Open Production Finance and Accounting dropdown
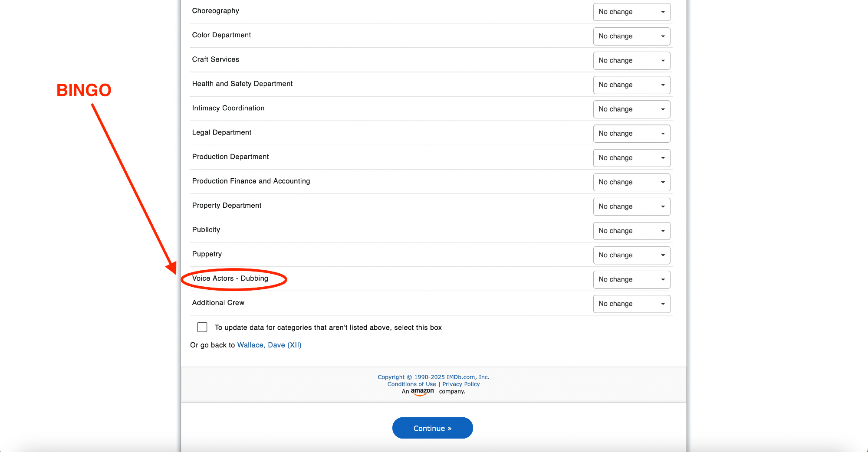 [631, 182]
